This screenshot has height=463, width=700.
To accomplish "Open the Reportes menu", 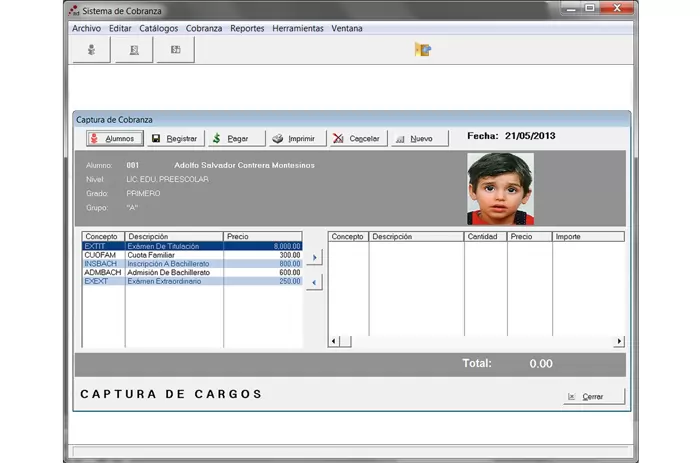I will click(x=247, y=28).
